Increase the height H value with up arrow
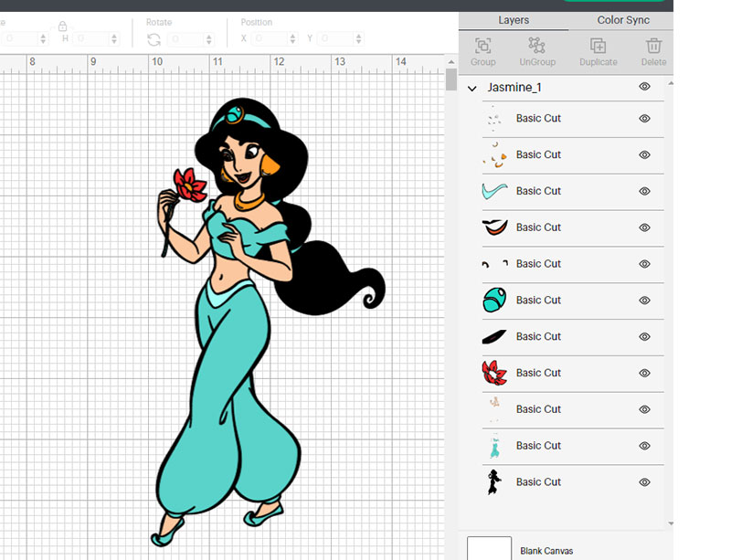Image resolution: width=731 pixels, height=560 pixels. click(x=114, y=36)
